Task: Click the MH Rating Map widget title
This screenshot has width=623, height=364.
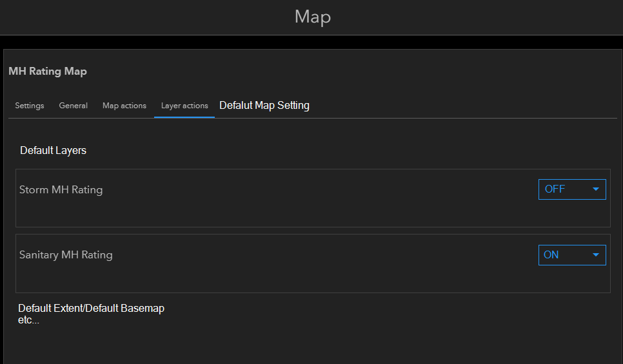Action: (x=48, y=72)
